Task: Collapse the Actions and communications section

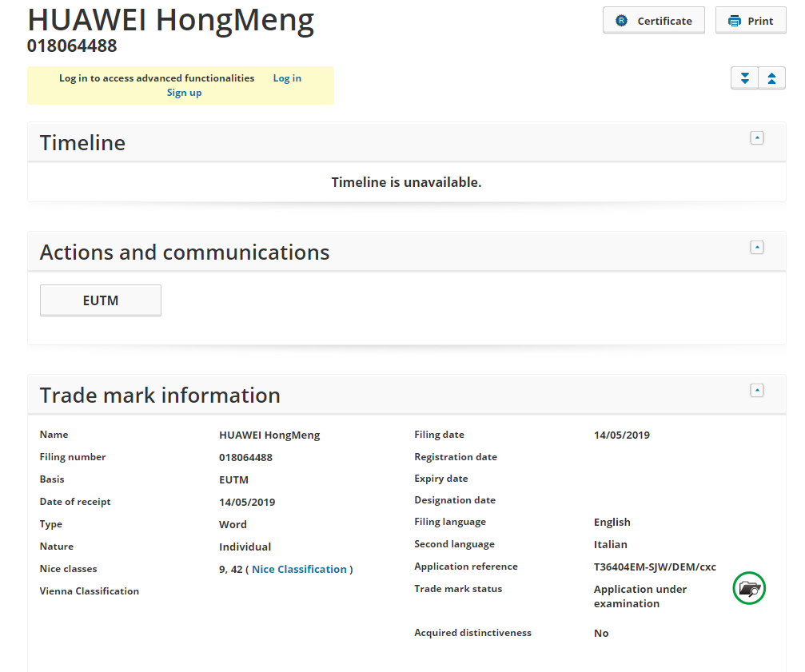Action: pyautogui.click(x=757, y=247)
